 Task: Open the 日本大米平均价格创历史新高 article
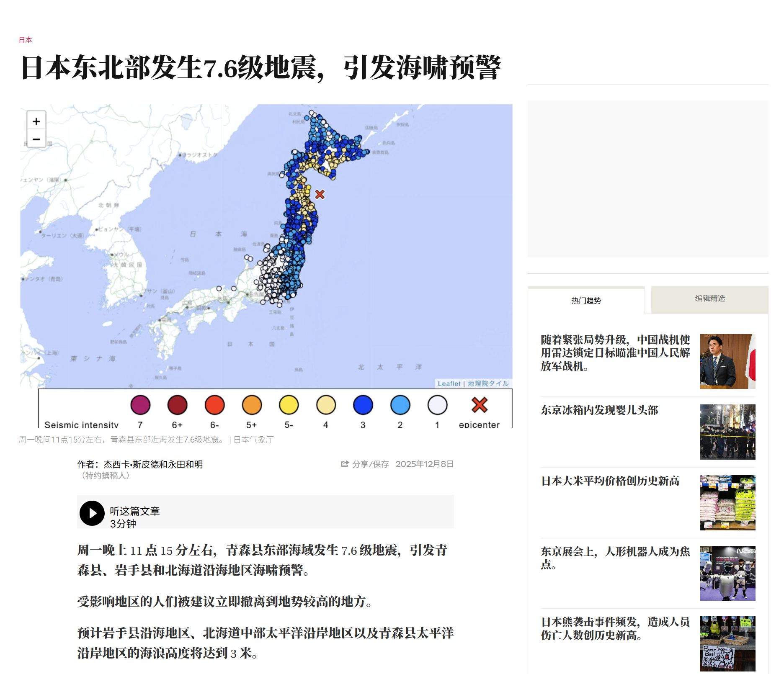tap(610, 481)
